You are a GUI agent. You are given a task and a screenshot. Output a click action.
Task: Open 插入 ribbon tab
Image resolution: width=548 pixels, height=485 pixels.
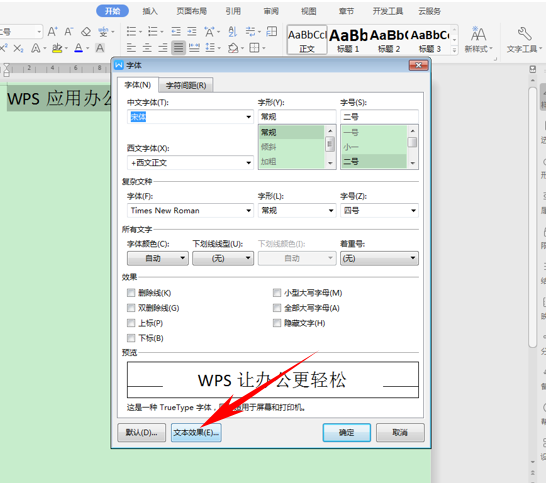coord(150,11)
